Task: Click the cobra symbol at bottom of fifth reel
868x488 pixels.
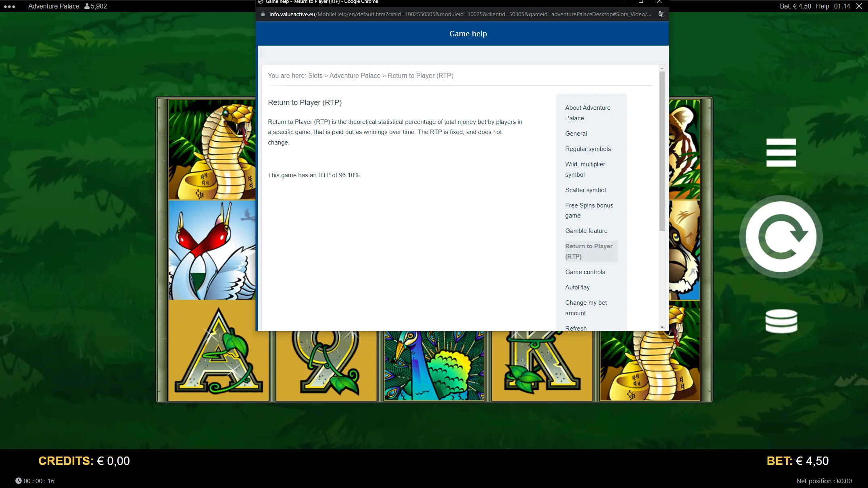Action: tap(650, 366)
